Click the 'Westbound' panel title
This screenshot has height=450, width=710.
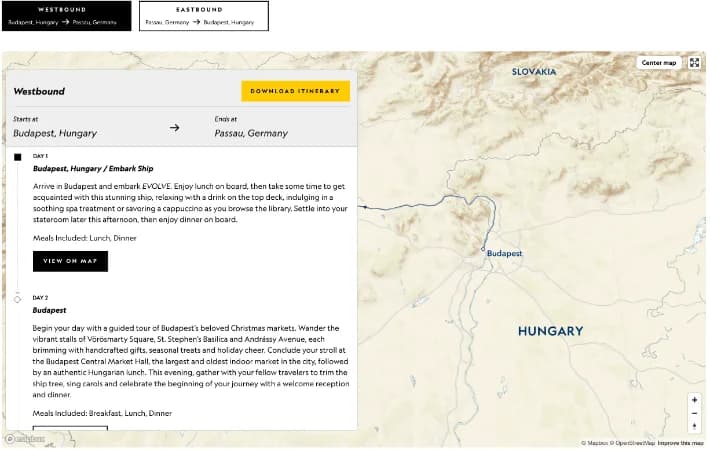[39, 91]
